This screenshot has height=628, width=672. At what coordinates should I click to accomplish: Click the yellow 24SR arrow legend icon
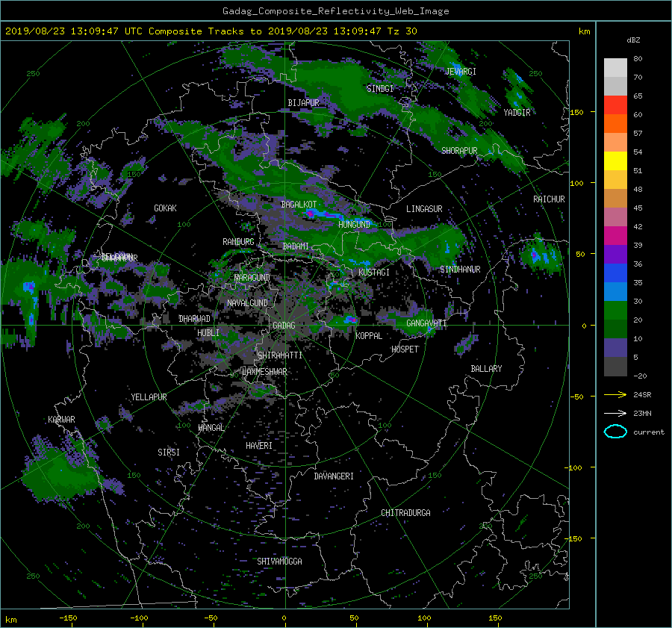click(x=615, y=394)
